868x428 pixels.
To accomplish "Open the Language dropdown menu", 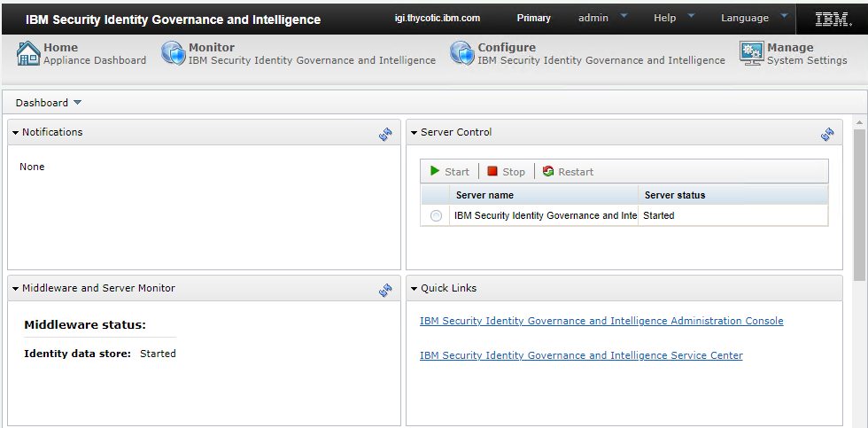I will coord(755,18).
